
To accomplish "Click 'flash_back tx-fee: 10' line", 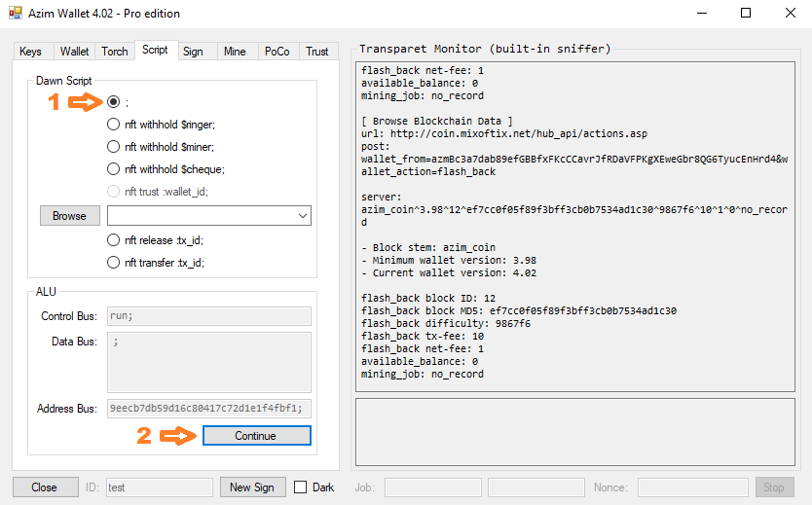I will click(423, 336).
